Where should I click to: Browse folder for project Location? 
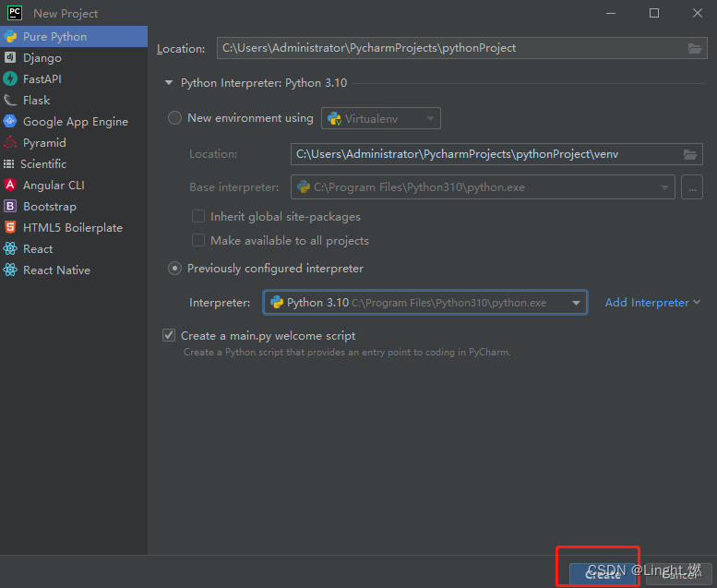pyautogui.click(x=695, y=48)
